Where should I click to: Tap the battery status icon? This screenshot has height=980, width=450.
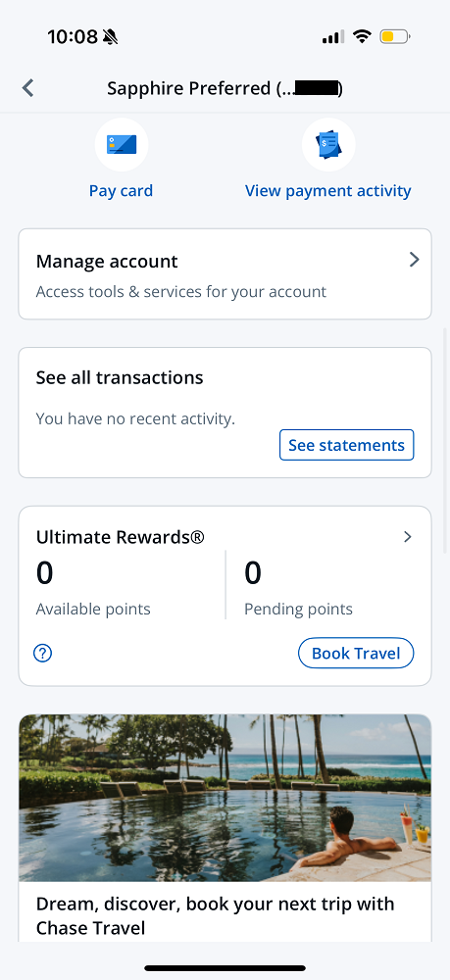pos(394,37)
